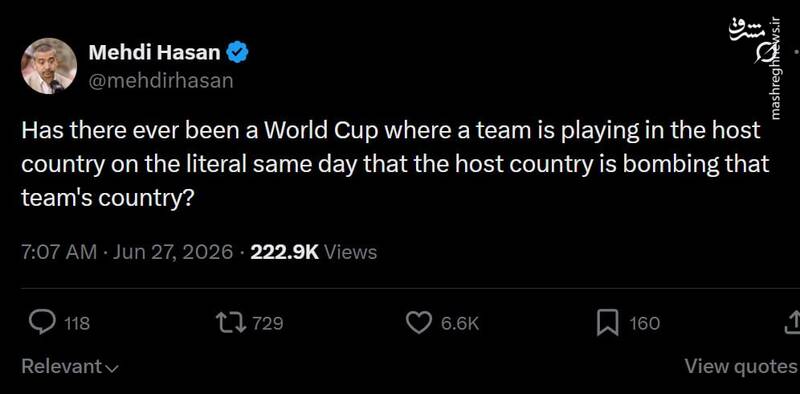Repost the tweet using the retweet arrows icon
The width and height of the screenshot is (800, 394).
[230, 323]
